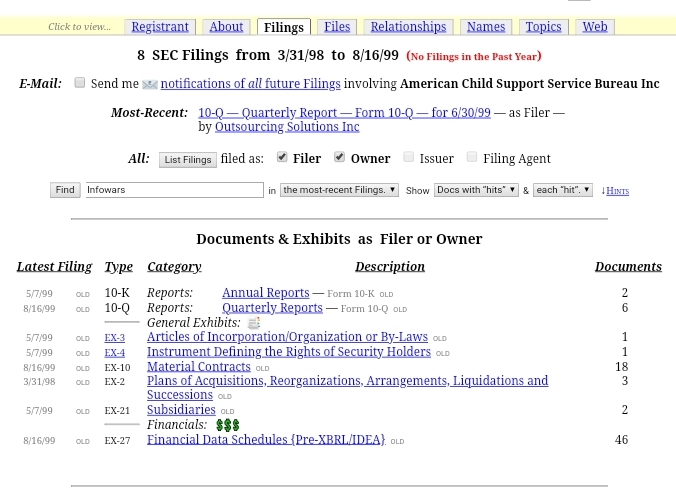Open Instrument Defining the Rights of Security Holders

point(289,352)
